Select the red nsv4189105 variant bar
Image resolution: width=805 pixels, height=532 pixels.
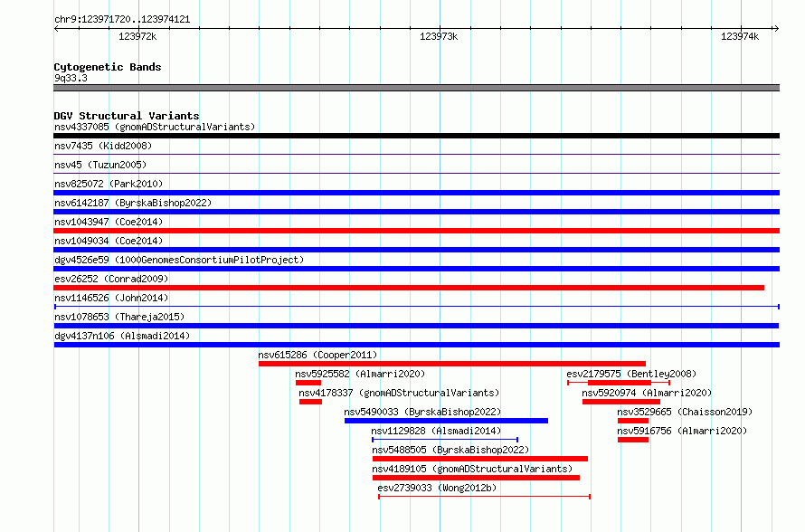[476, 478]
